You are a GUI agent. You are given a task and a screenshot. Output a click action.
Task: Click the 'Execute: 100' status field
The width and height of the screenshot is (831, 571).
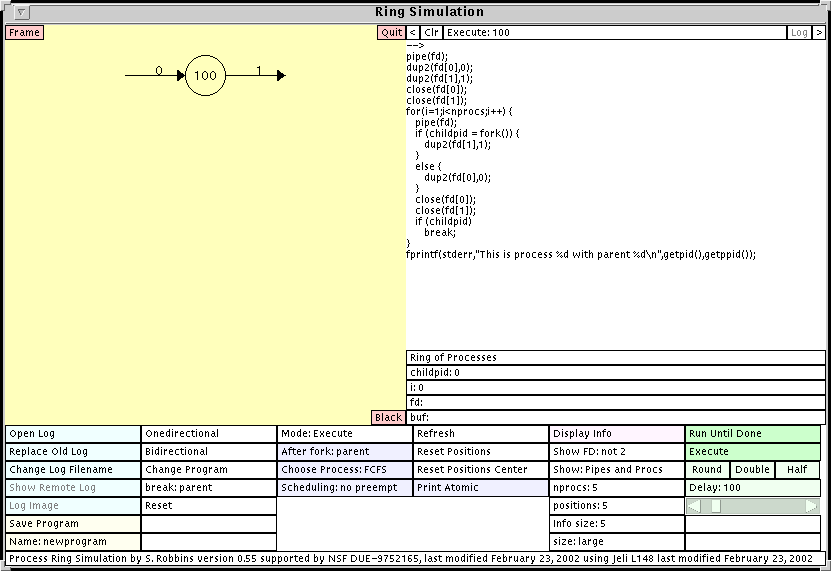pos(615,32)
